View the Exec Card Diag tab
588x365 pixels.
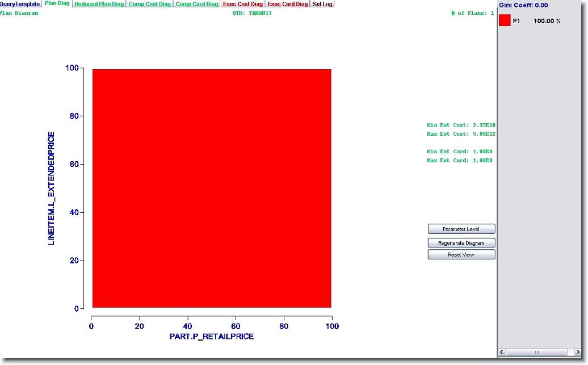click(287, 4)
